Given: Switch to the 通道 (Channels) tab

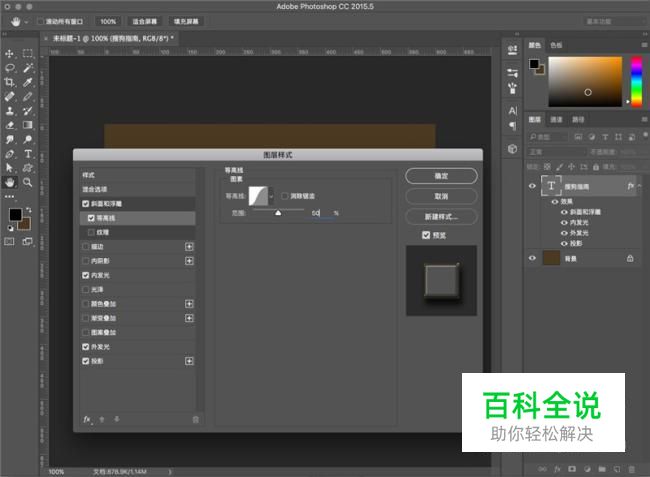Looking at the screenshot, I should coord(557,119).
